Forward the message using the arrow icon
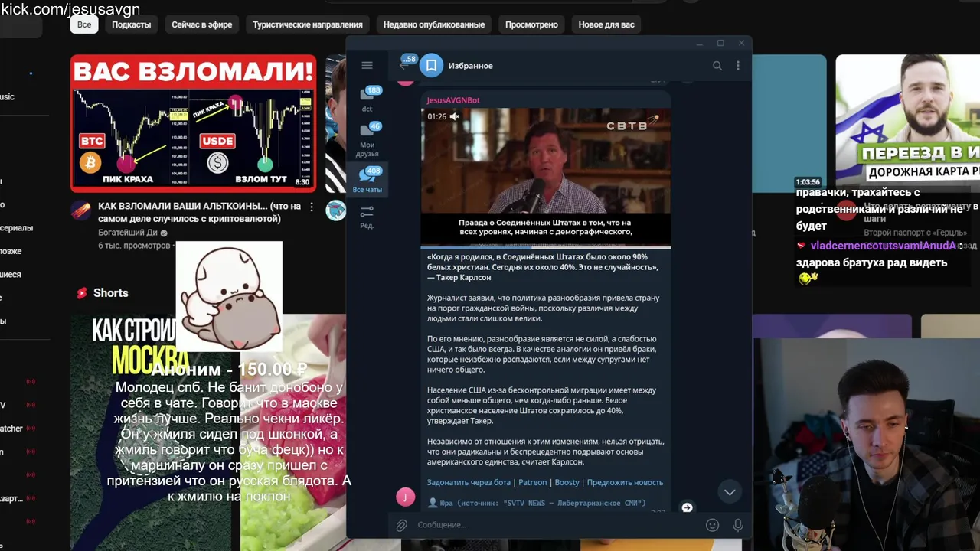This screenshot has width=980, height=551. tap(687, 507)
